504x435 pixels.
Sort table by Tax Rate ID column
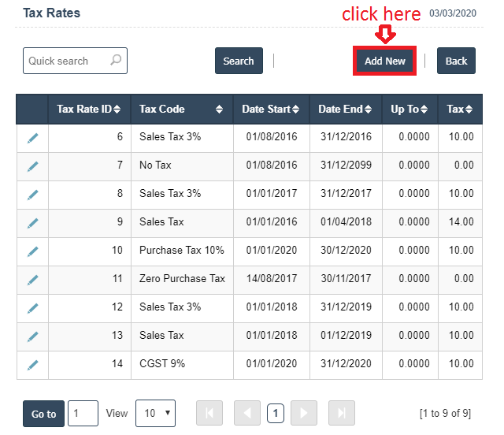tap(89, 110)
